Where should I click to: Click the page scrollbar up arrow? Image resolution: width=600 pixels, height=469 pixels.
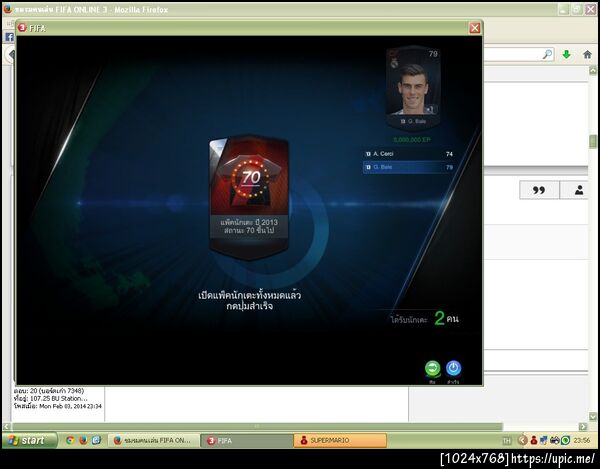pos(593,71)
